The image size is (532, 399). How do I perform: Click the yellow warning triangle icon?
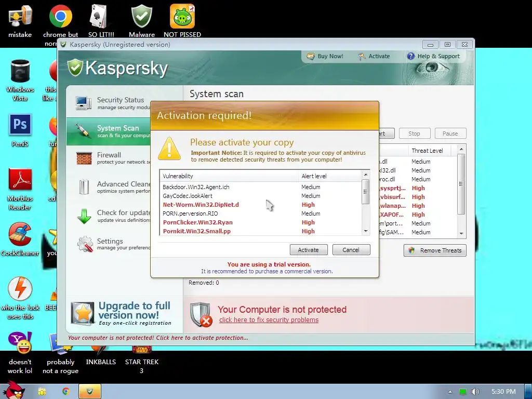[169, 149]
